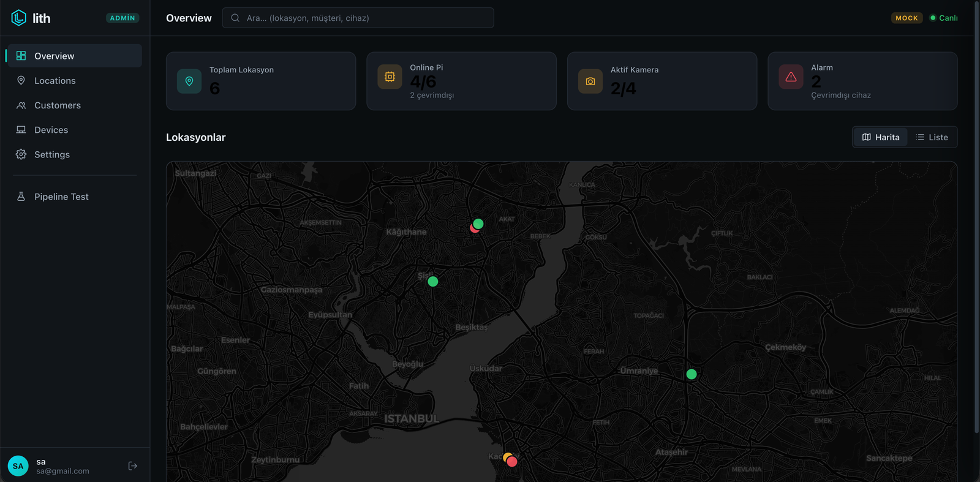Click the Liste list icon
Image resolution: width=980 pixels, height=482 pixels.
tap(920, 137)
